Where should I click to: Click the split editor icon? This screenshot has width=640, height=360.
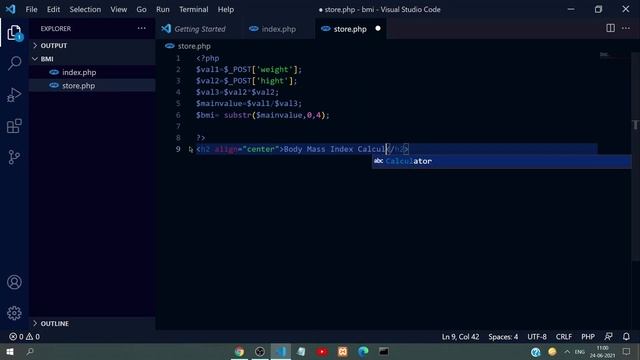coord(610,28)
